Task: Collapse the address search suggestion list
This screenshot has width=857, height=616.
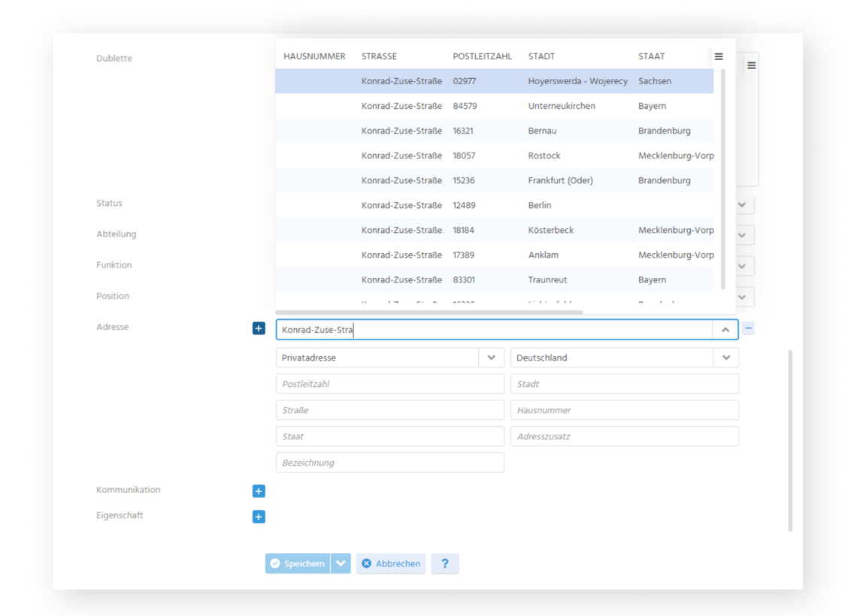Action: (725, 330)
